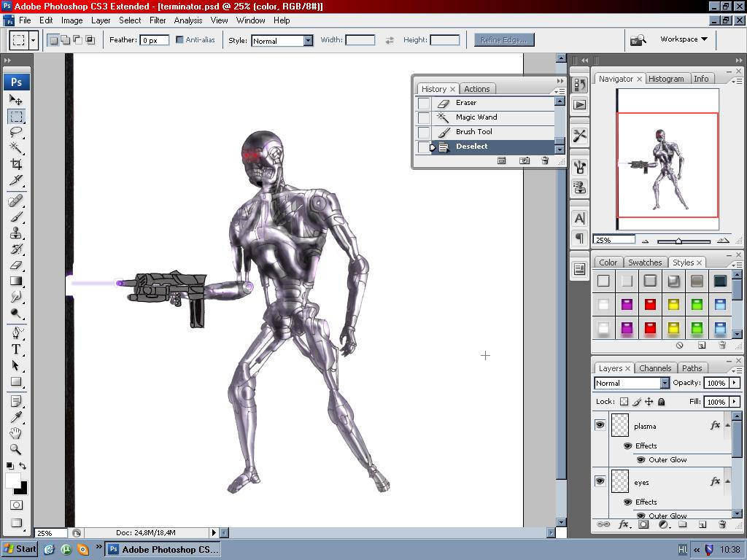Toggle Anti-alias checkbox

coord(179,40)
